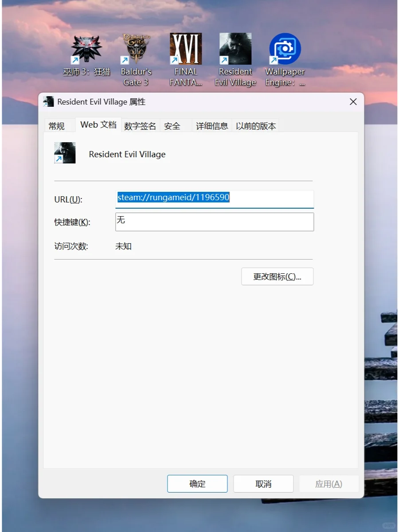
Task: Open the 数字签名 tab
Action: pyautogui.click(x=139, y=125)
